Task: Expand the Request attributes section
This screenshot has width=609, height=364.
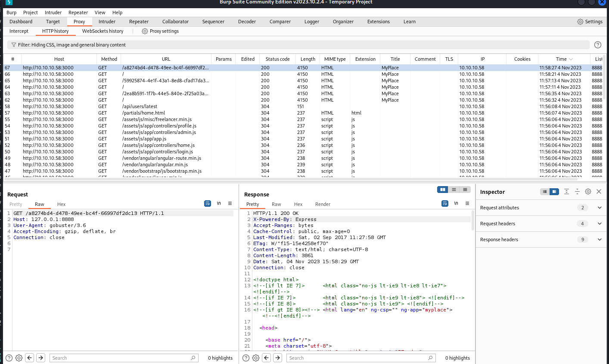Action: [x=600, y=208]
